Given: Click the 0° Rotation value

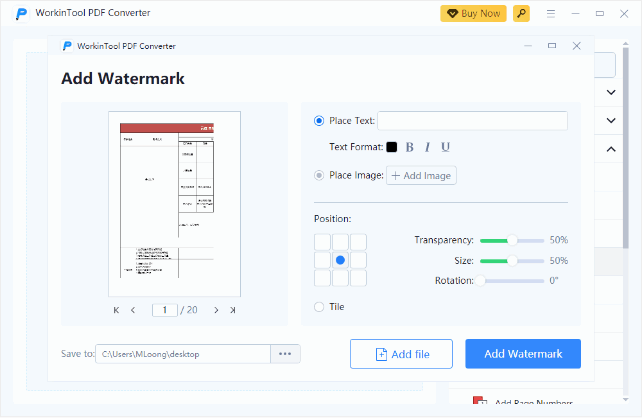Looking at the screenshot, I should click(554, 281).
